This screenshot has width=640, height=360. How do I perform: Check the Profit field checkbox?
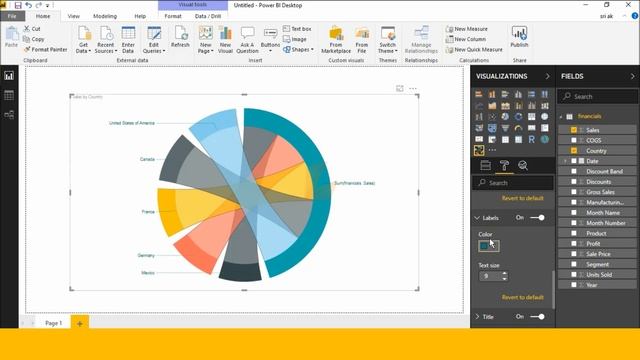click(x=574, y=243)
